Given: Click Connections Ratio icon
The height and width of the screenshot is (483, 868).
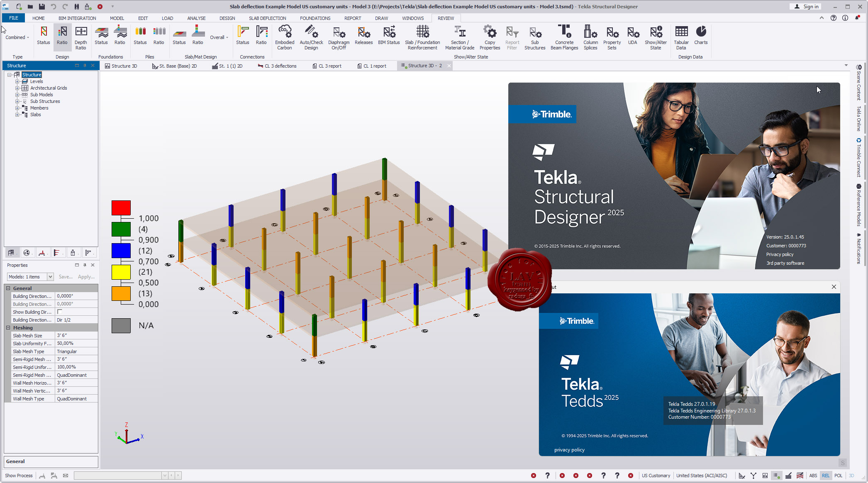Looking at the screenshot, I should point(261,35).
